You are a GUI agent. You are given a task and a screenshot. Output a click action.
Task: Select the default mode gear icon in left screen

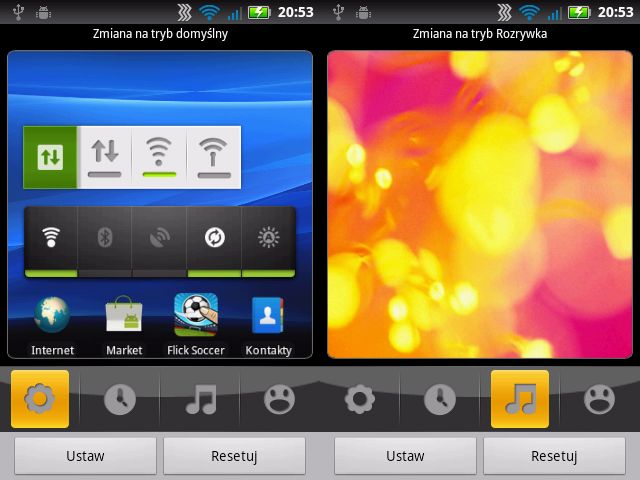click(40, 399)
